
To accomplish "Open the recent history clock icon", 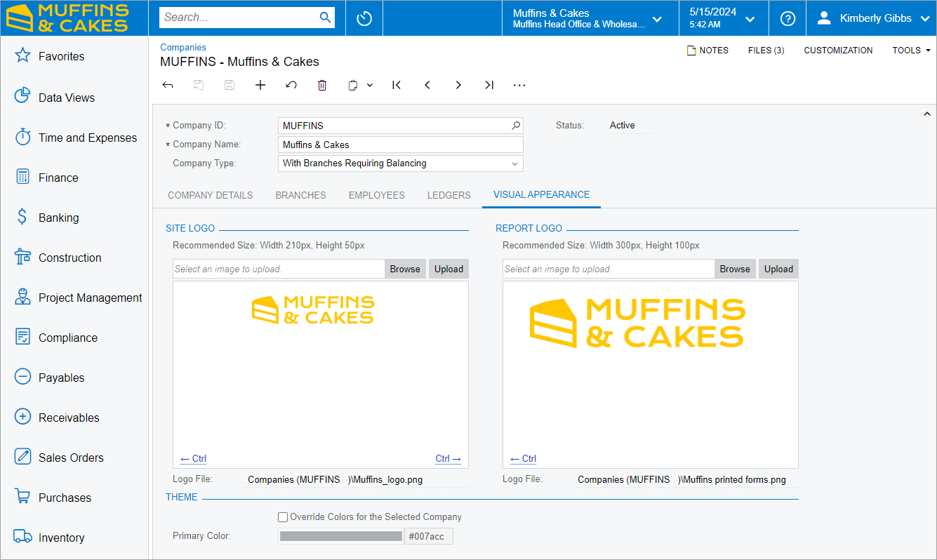I will pyautogui.click(x=364, y=18).
